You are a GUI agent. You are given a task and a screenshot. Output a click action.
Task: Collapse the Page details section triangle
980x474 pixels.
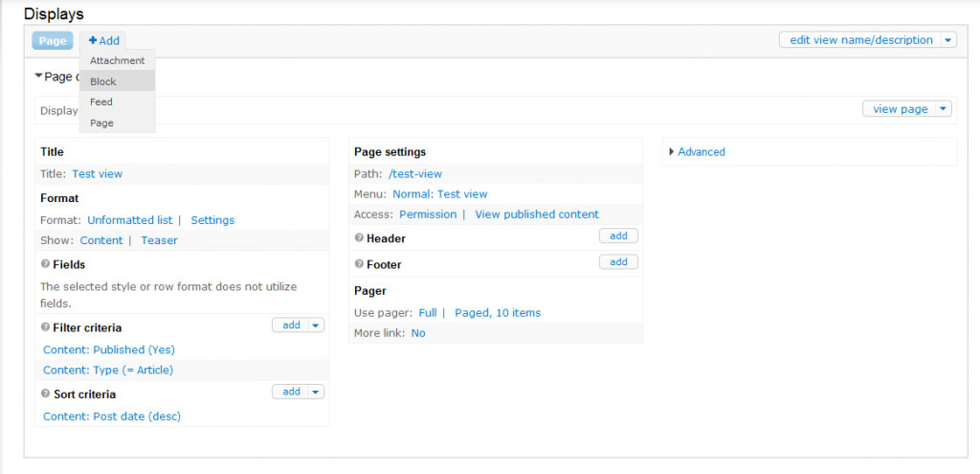pos(38,77)
